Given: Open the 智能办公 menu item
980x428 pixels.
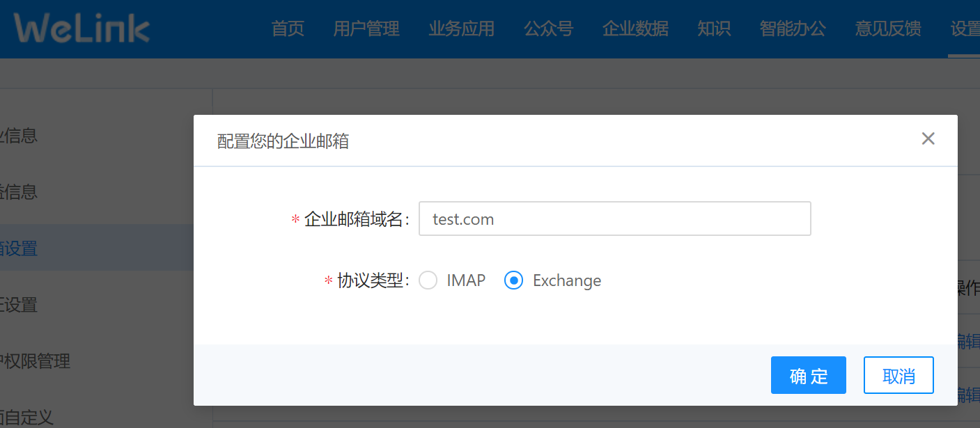Looking at the screenshot, I should click(793, 29).
